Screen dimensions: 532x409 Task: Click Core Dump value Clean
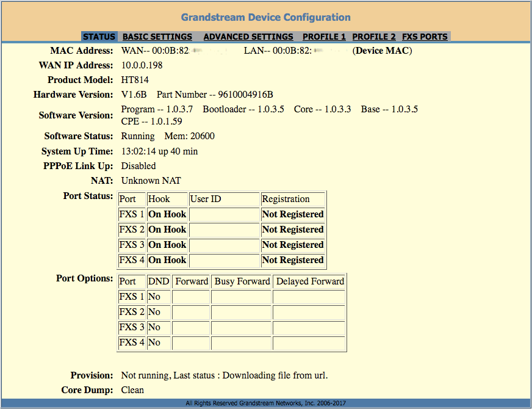coord(132,390)
